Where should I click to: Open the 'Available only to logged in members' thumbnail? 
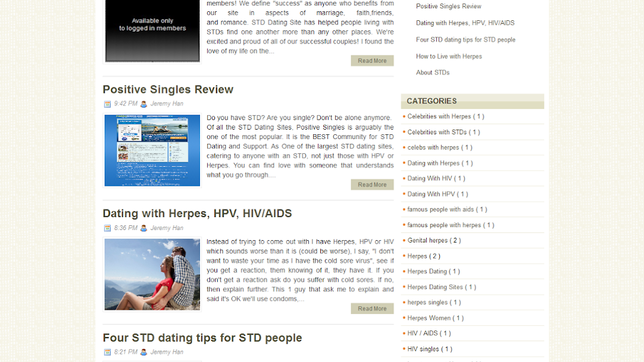(x=152, y=31)
